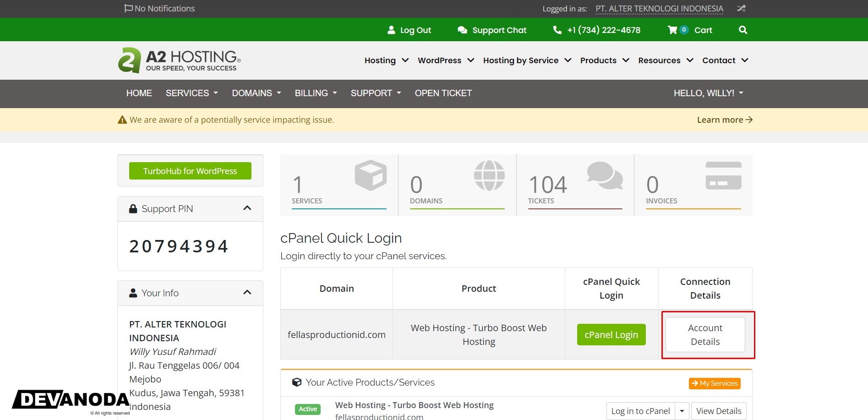Open the Support Chat link
Viewport: 868px width, 420px height.
[x=499, y=30]
